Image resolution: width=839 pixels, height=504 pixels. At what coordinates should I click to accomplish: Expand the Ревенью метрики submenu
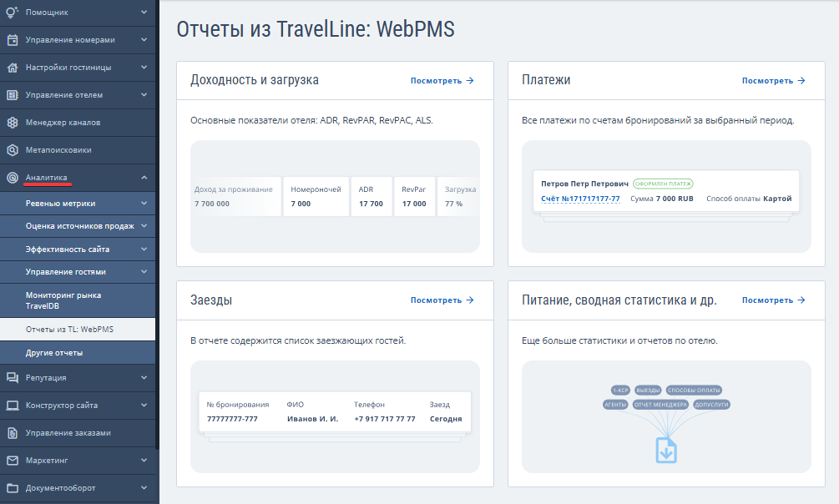pyautogui.click(x=144, y=203)
